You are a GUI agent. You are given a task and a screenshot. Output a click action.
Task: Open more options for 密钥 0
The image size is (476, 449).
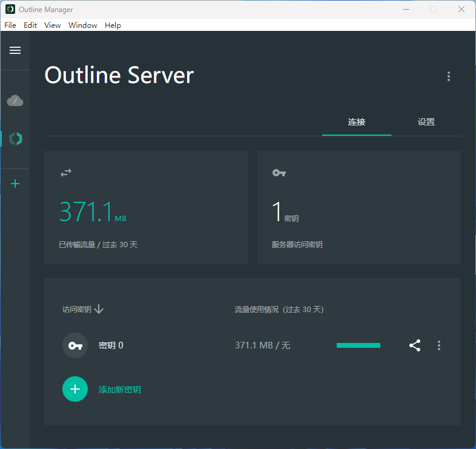(439, 345)
